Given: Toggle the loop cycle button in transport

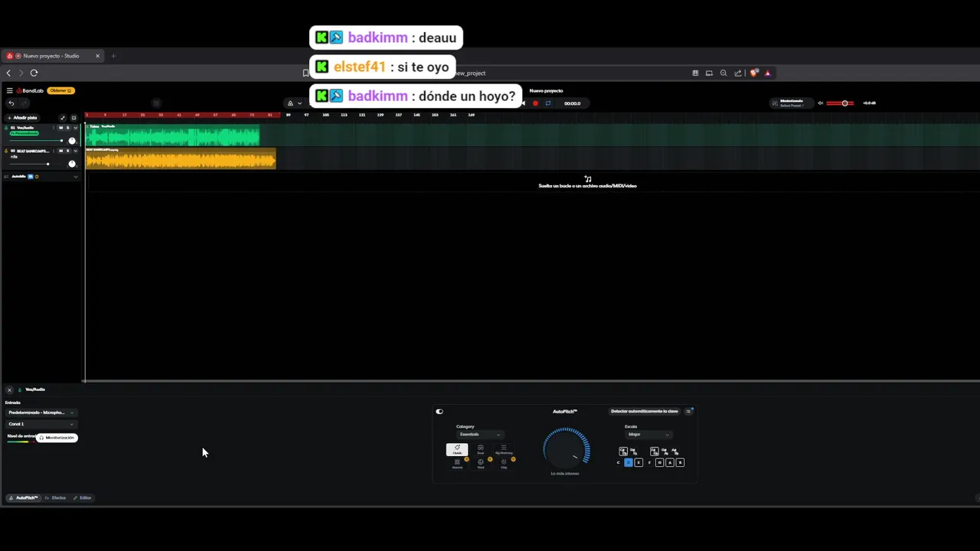Looking at the screenshot, I should (x=548, y=103).
